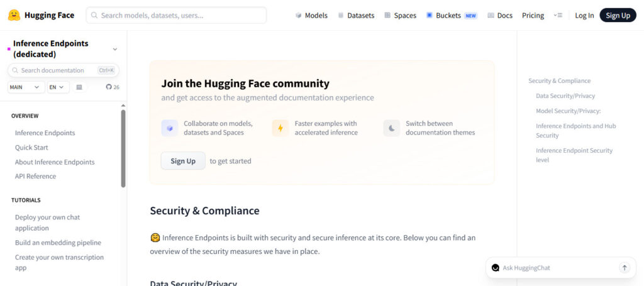Screen dimensions: 644x286
Task: Open Deploy your own chat application tutorial
Action: point(48,223)
